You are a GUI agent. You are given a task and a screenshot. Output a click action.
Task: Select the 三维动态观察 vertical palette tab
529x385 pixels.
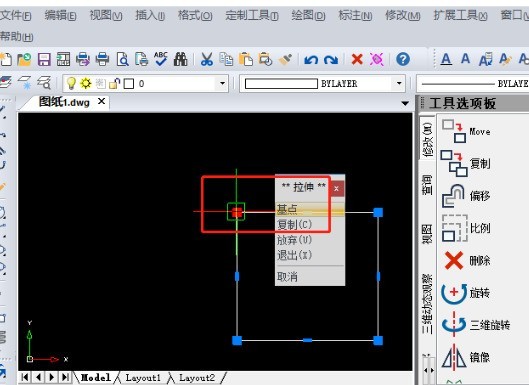[x=427, y=304]
